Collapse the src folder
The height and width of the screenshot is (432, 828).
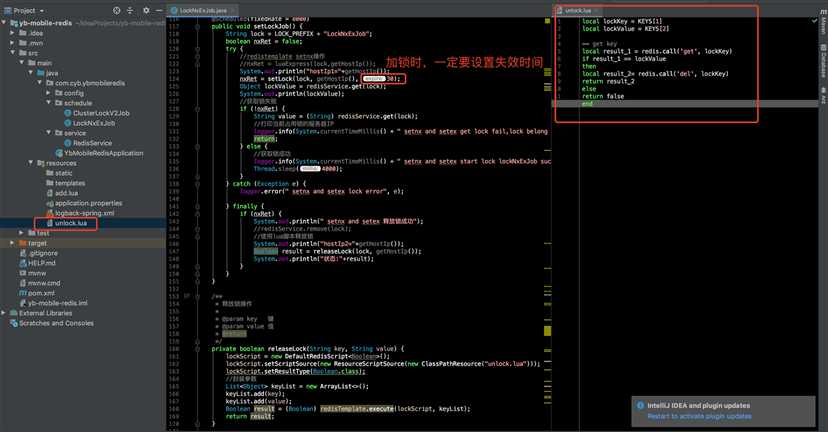[13, 53]
